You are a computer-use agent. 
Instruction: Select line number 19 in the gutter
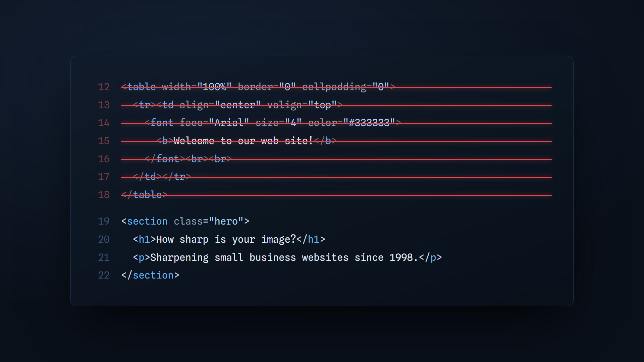pyautogui.click(x=104, y=221)
